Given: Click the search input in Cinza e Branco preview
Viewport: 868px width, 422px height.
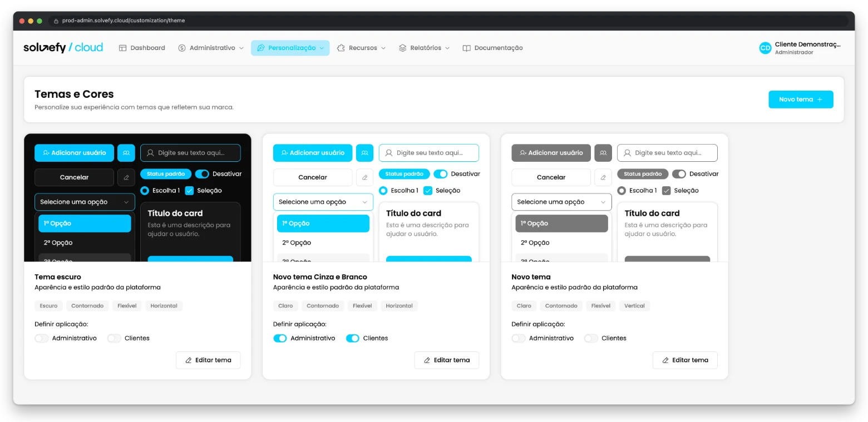Looking at the screenshot, I should pyautogui.click(x=429, y=153).
